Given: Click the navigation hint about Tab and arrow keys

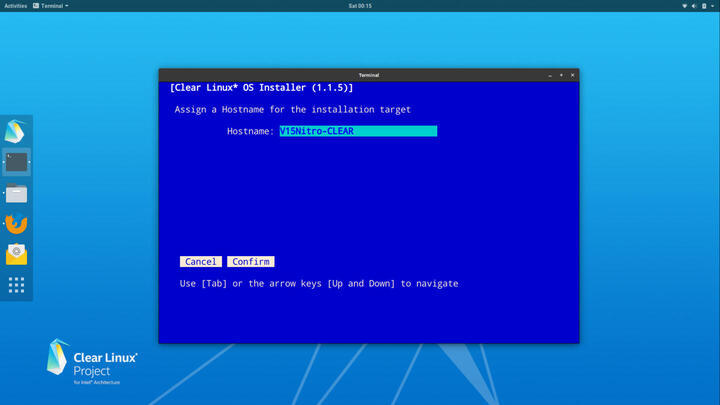Looking at the screenshot, I should tap(319, 283).
